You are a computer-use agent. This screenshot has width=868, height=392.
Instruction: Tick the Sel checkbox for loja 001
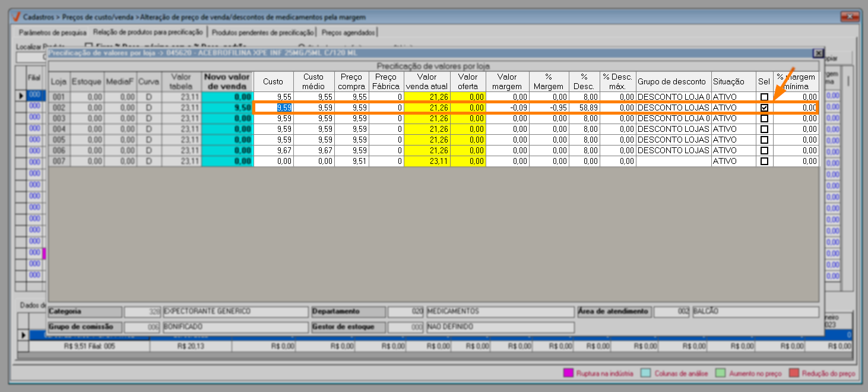point(765,97)
